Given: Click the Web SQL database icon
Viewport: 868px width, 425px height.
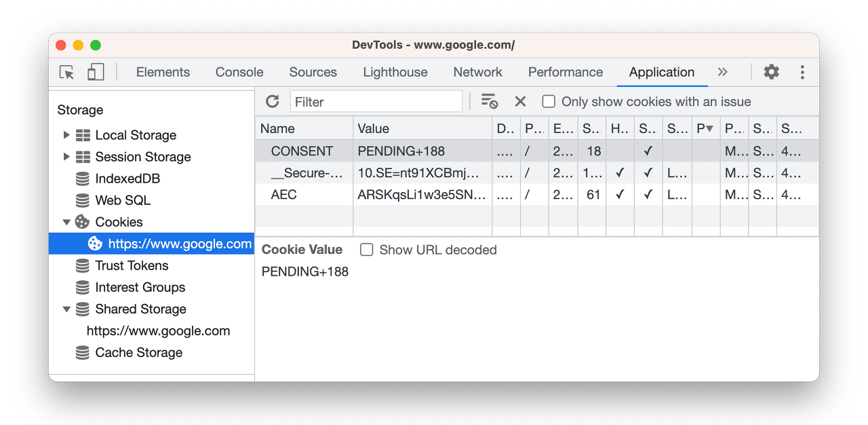Looking at the screenshot, I should (x=83, y=200).
